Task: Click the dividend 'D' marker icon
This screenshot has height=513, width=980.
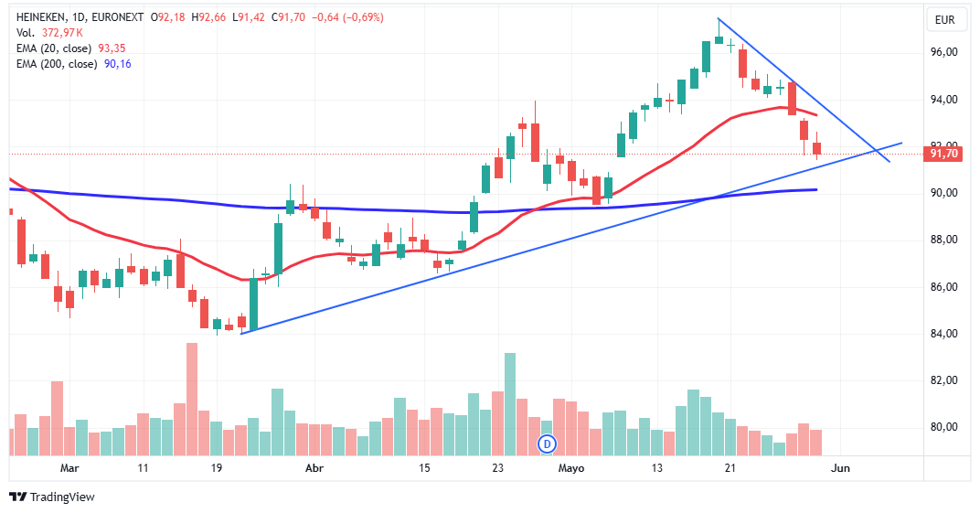Action: (547, 444)
